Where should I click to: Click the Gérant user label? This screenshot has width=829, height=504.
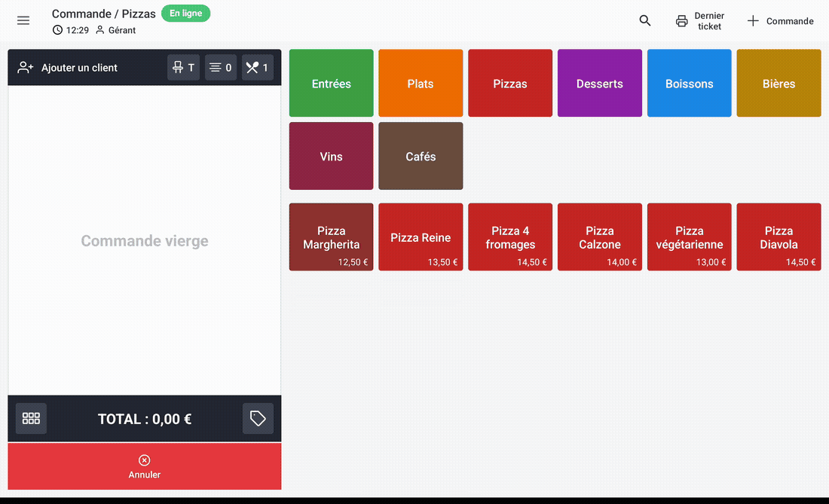coord(116,30)
